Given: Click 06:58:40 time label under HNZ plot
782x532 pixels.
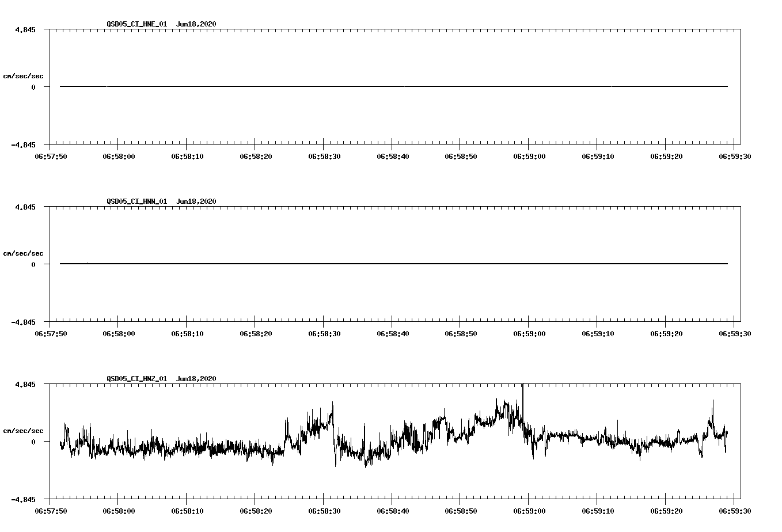Looking at the screenshot, I should click(x=392, y=511).
